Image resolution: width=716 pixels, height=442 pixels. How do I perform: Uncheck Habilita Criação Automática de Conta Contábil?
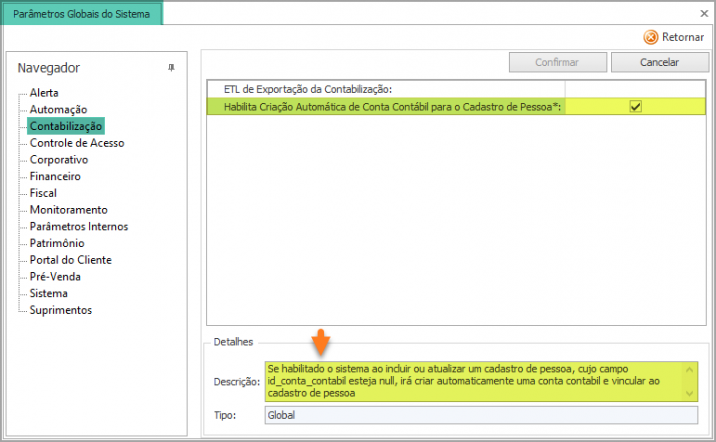coord(635,106)
